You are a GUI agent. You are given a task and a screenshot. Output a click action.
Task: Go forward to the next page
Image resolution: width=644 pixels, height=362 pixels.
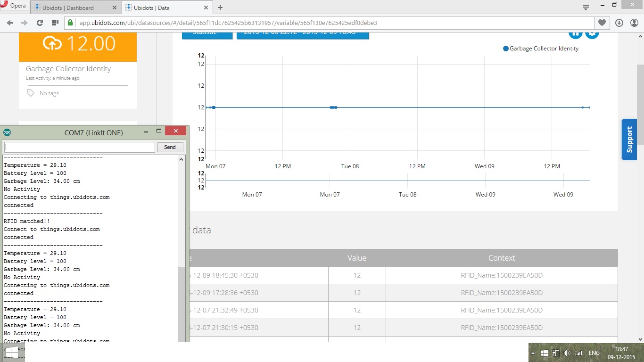(25, 23)
